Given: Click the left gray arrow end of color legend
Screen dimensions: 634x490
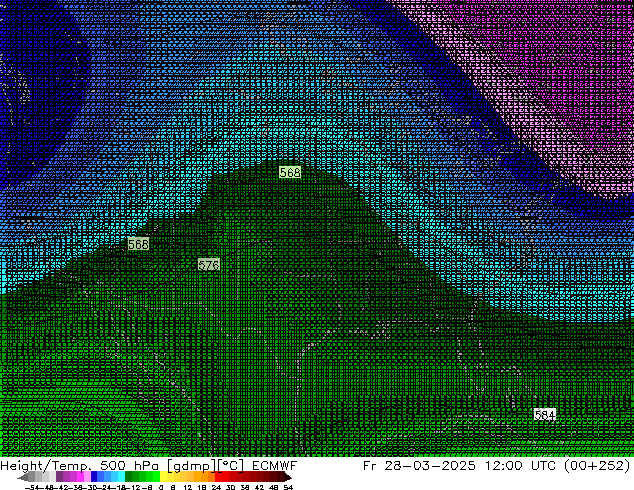Looking at the screenshot, I should (23, 477).
